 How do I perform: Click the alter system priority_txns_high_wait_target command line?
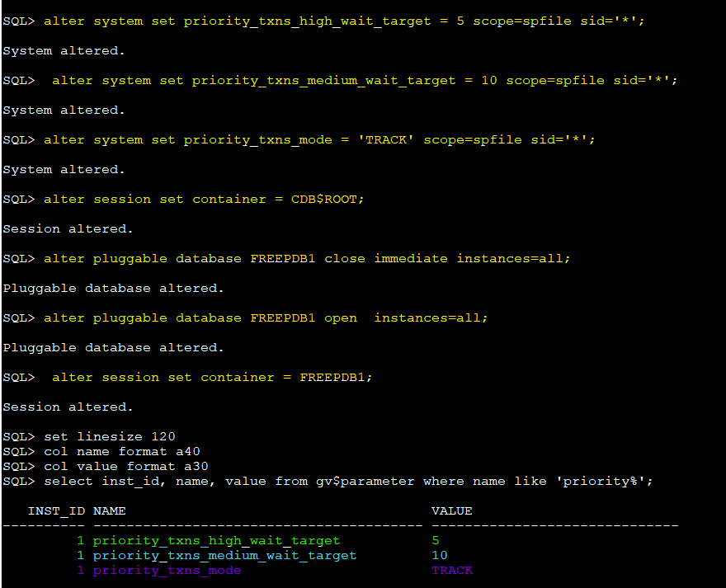[344, 21]
